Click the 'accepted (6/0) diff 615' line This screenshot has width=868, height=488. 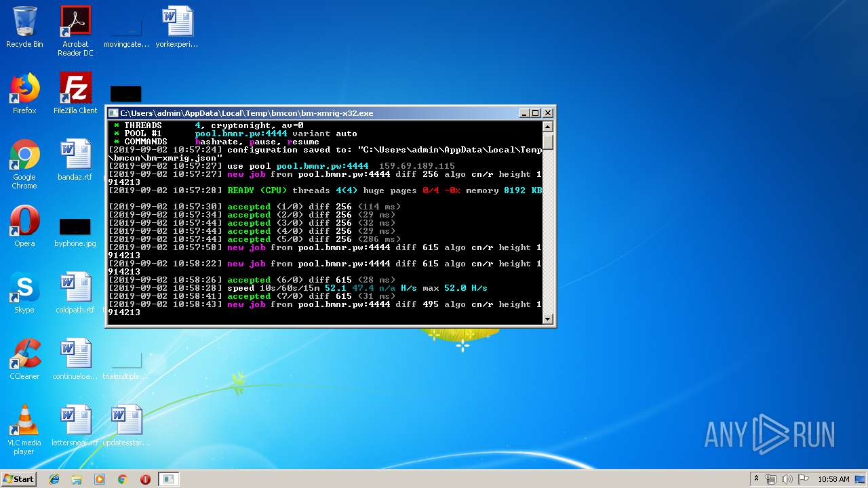click(252, 280)
